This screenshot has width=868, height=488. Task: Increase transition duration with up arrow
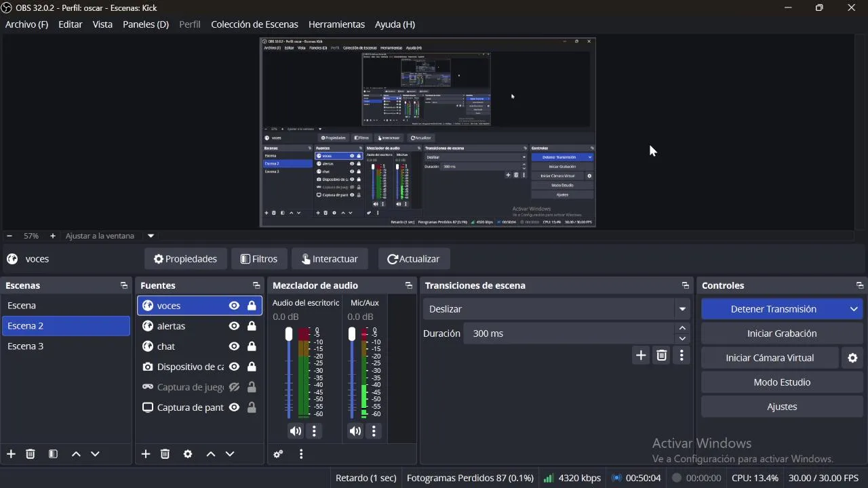click(682, 328)
